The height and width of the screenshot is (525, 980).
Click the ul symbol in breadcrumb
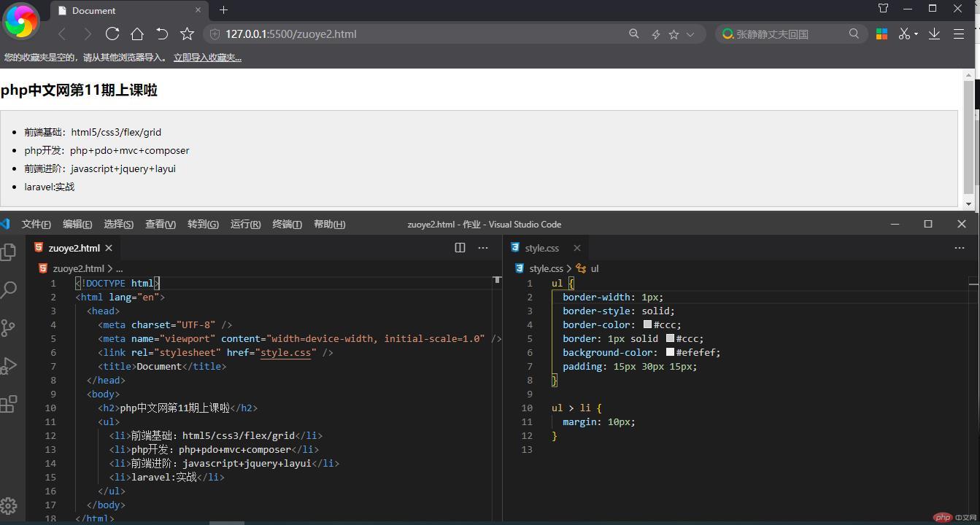click(594, 268)
